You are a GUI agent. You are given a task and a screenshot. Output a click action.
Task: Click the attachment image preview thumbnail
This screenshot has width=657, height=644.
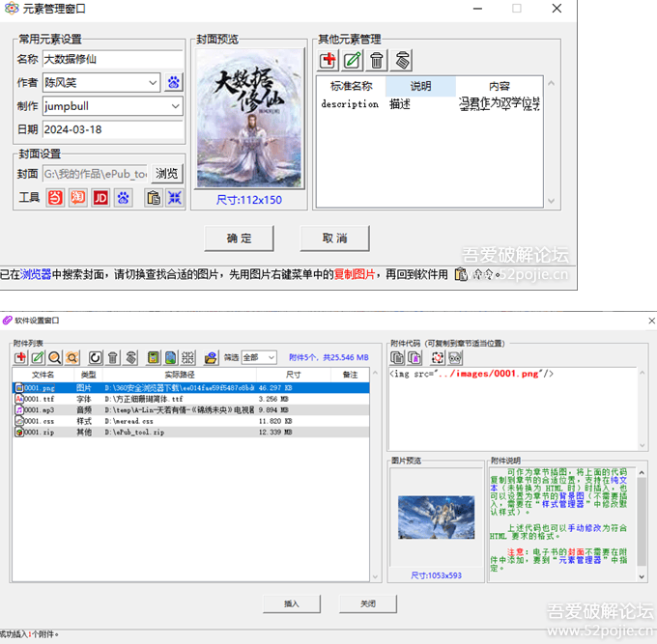(436, 518)
